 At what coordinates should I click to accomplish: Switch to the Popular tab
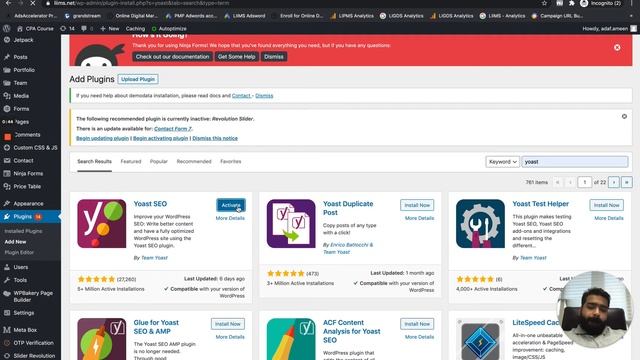pyautogui.click(x=159, y=162)
